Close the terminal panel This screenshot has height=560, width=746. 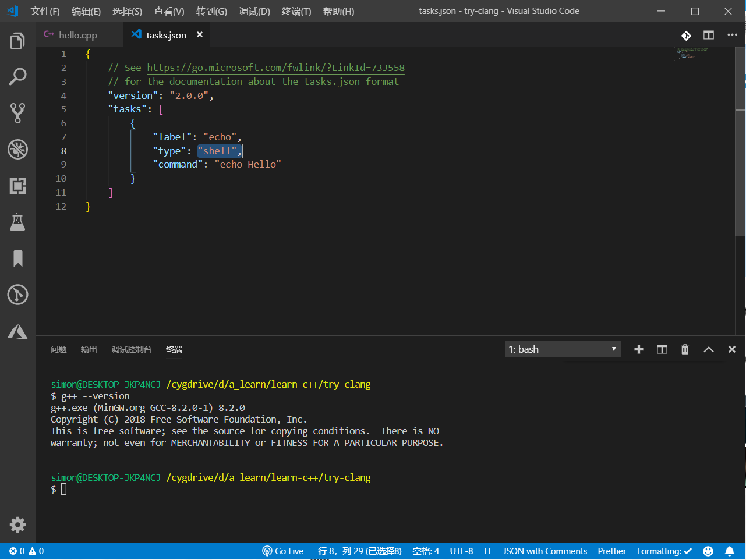(732, 349)
